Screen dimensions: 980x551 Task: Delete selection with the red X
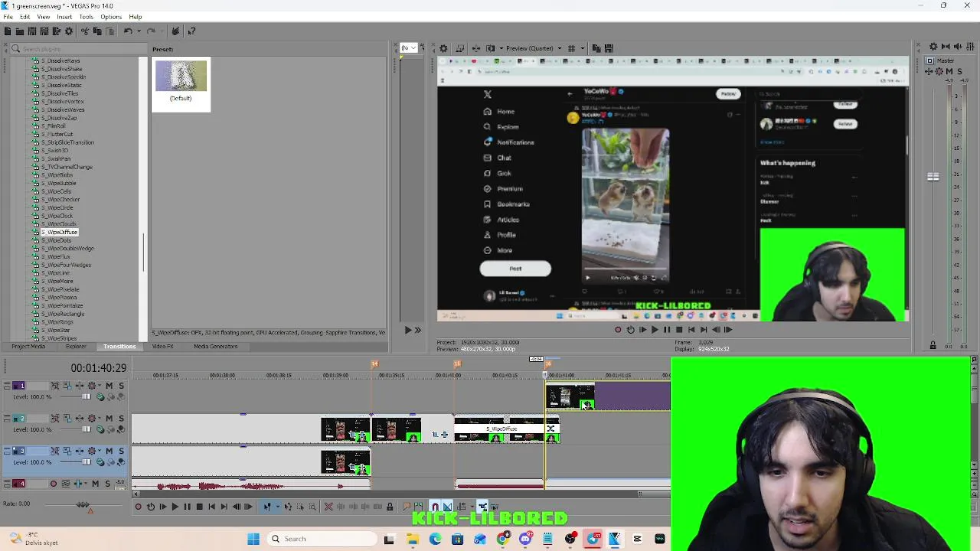point(328,507)
